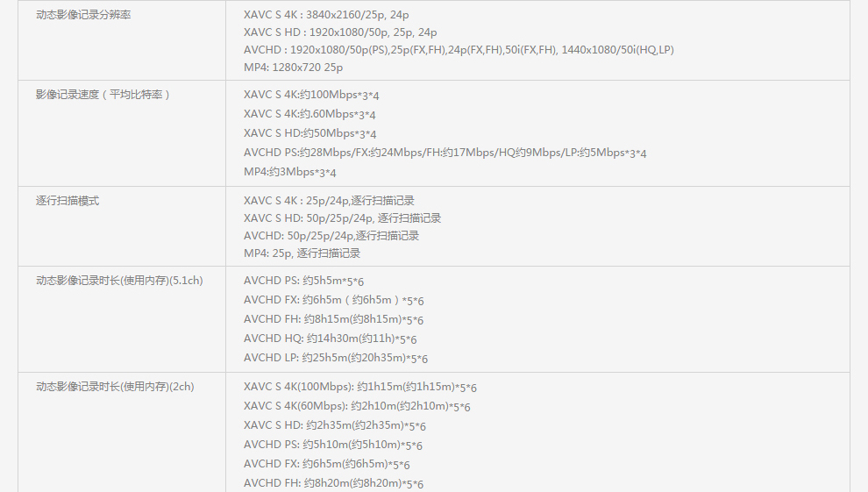
Task: Click the XAVC S 4K(100Mbps) 约1h15m line
Action: tap(359, 387)
